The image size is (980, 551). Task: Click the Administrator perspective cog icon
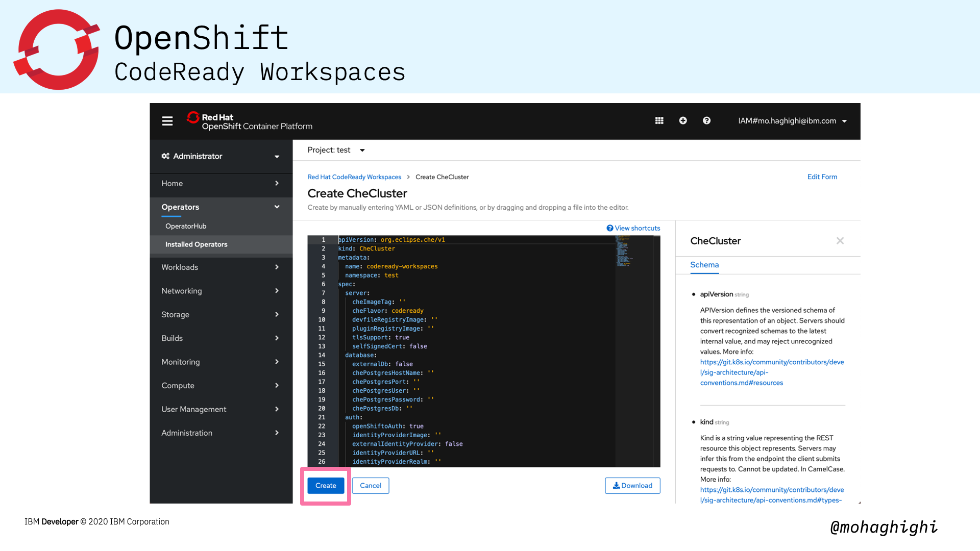(x=165, y=156)
